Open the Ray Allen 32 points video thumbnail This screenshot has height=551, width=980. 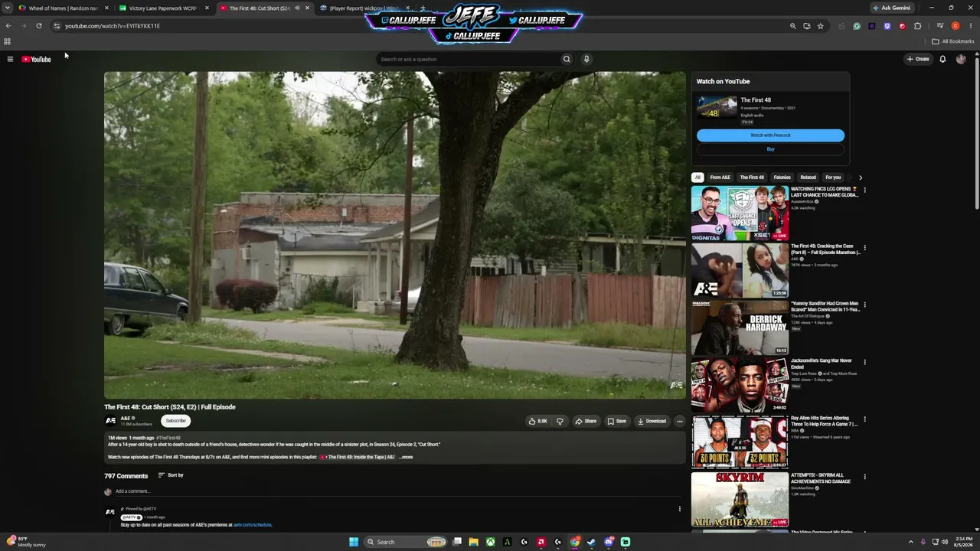point(740,442)
